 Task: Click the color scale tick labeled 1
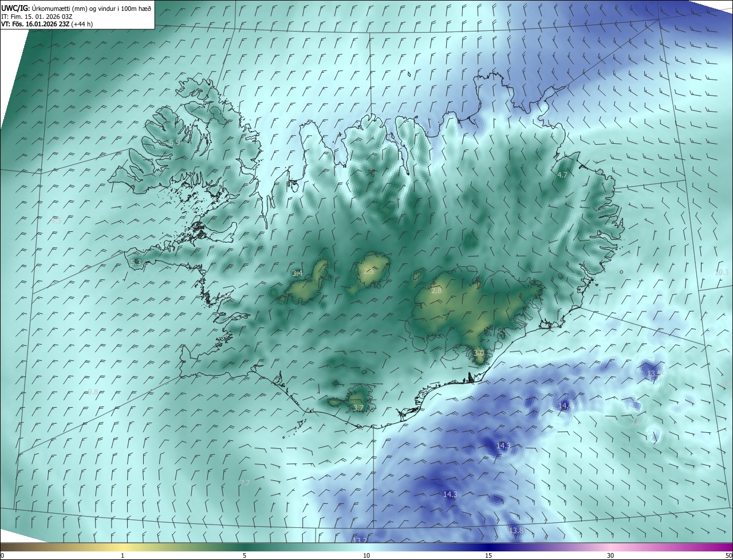tap(123, 556)
